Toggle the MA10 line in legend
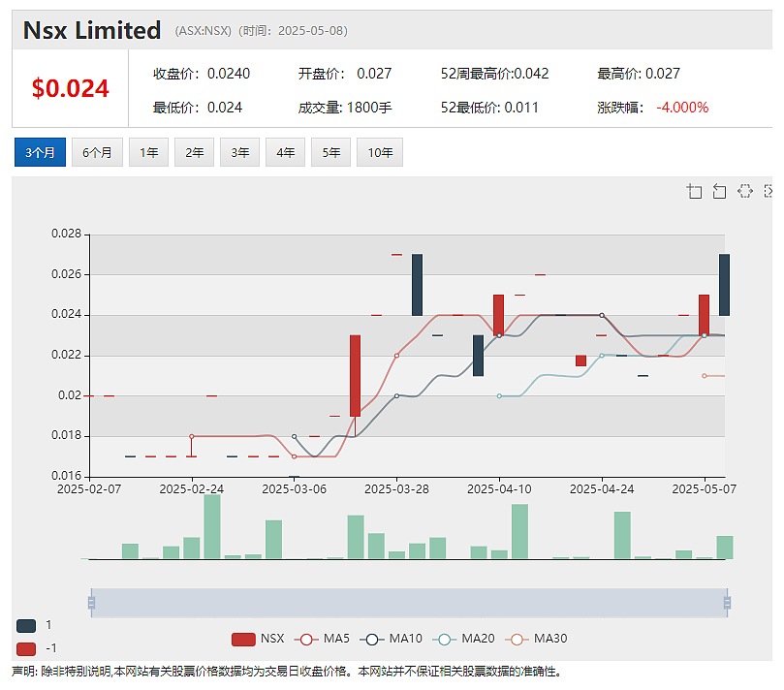 (391, 639)
